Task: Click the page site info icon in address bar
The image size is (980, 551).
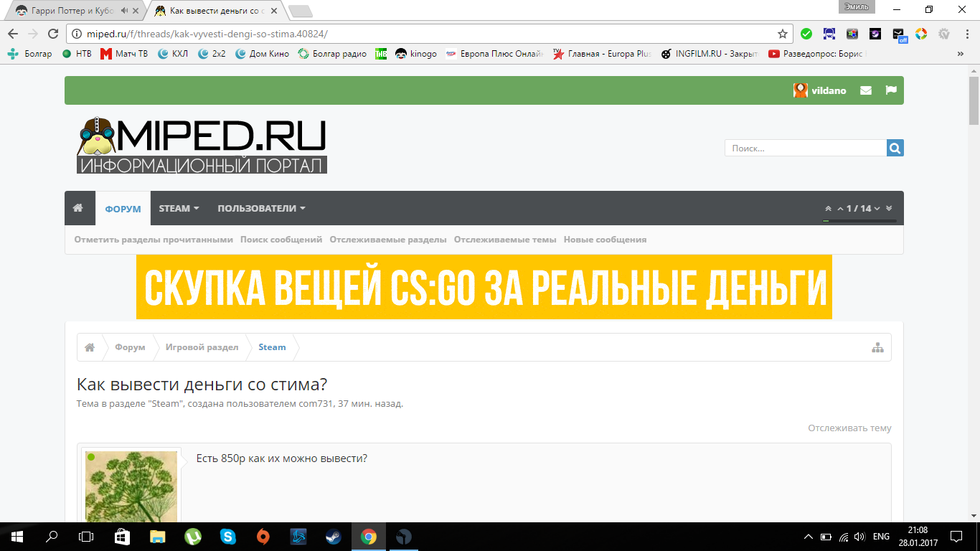Action: pyautogui.click(x=77, y=34)
